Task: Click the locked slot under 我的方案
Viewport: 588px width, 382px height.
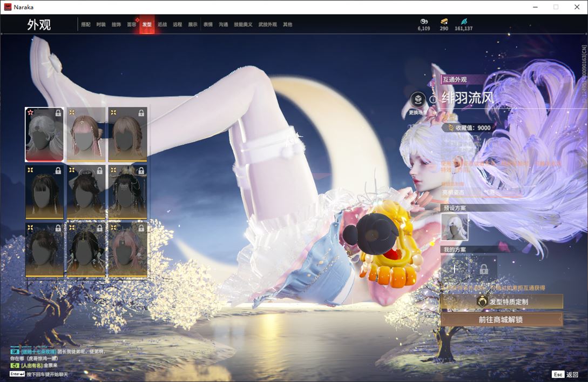Action: pos(483,269)
